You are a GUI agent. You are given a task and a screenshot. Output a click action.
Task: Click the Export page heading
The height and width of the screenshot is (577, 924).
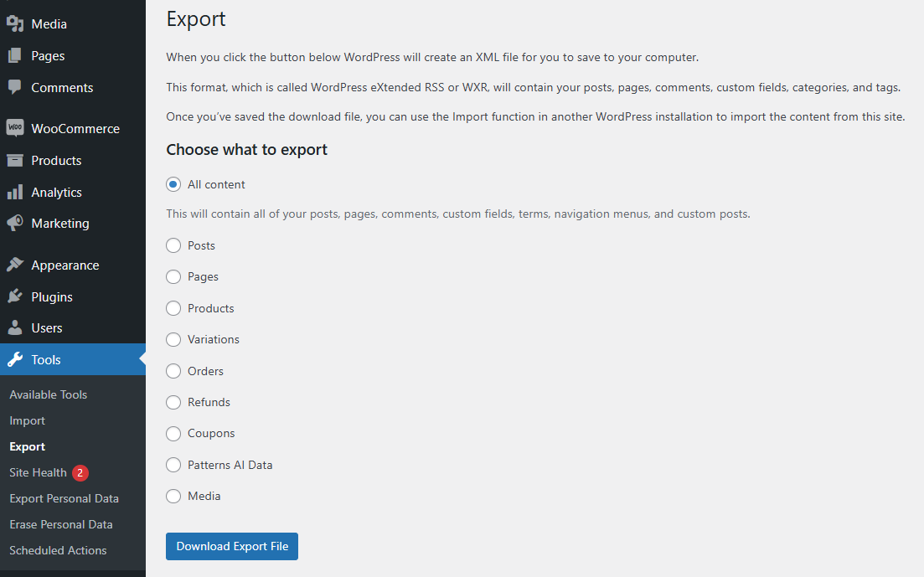click(196, 19)
